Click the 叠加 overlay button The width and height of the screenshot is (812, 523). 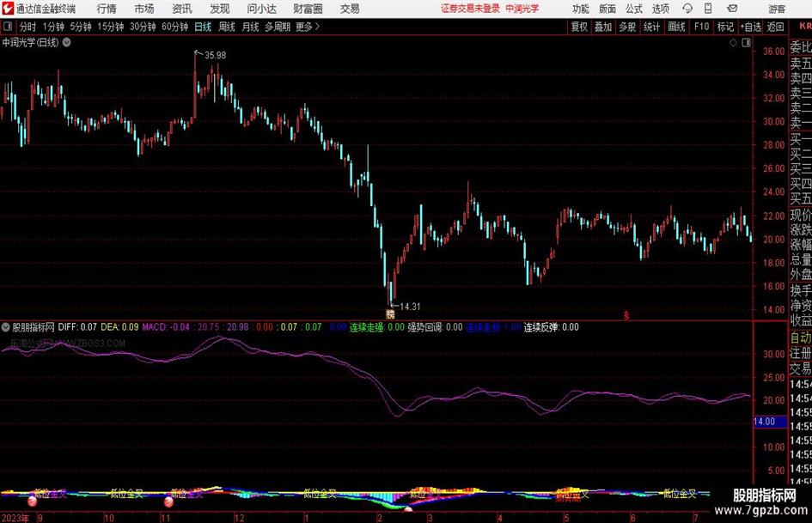(603, 27)
